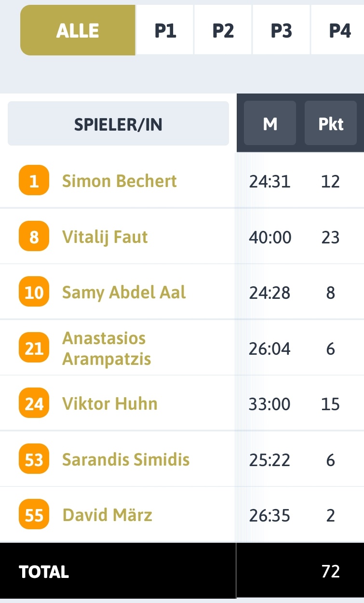Switch to the P1 period tab

click(x=165, y=30)
